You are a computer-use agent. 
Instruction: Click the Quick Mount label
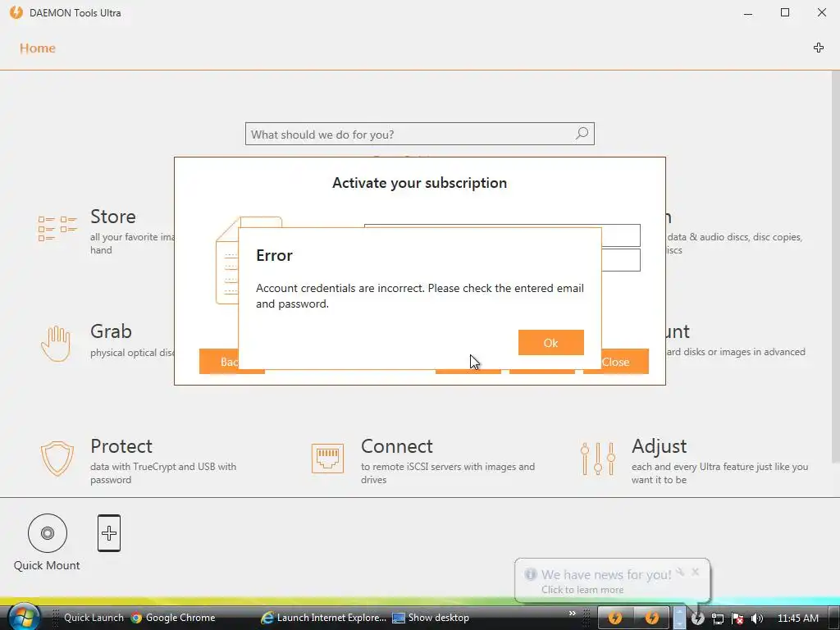47,565
